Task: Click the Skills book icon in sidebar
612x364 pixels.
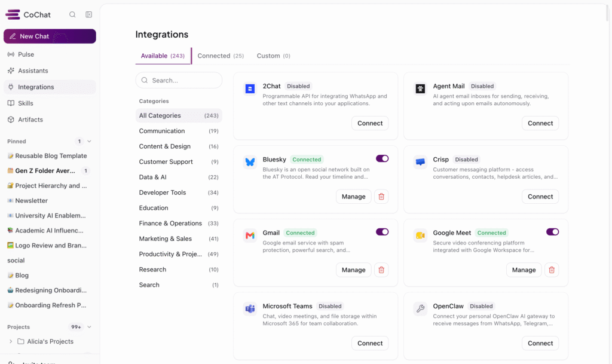Action: (x=11, y=103)
